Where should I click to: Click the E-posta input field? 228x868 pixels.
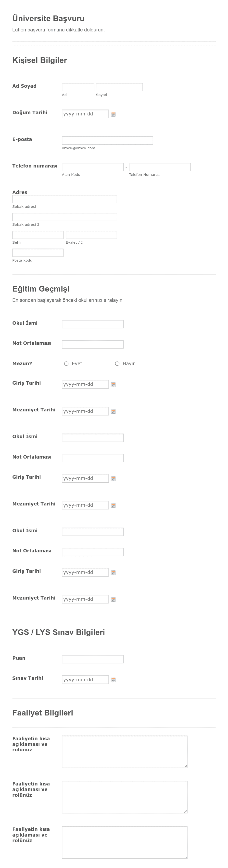(x=107, y=140)
